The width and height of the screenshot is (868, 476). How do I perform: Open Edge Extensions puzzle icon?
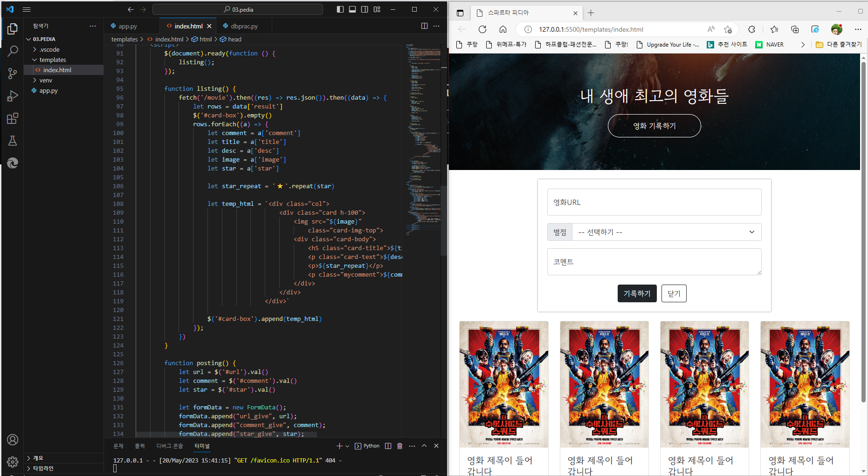tap(751, 29)
